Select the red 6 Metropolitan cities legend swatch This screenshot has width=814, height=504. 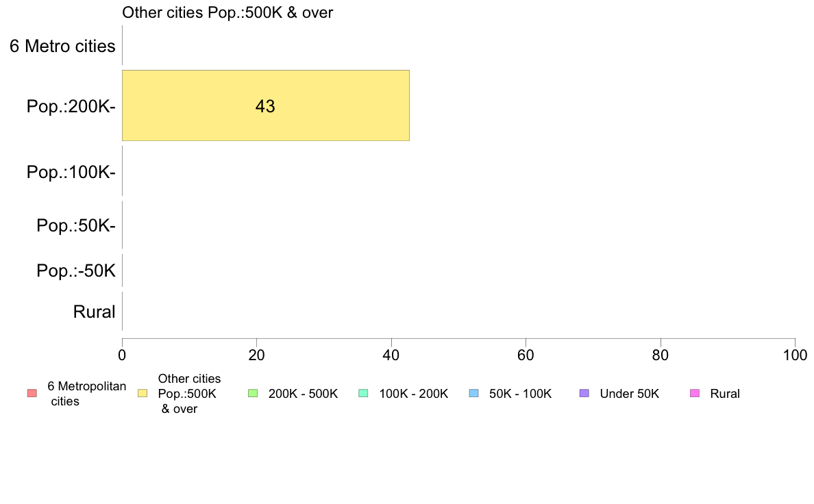coord(32,394)
